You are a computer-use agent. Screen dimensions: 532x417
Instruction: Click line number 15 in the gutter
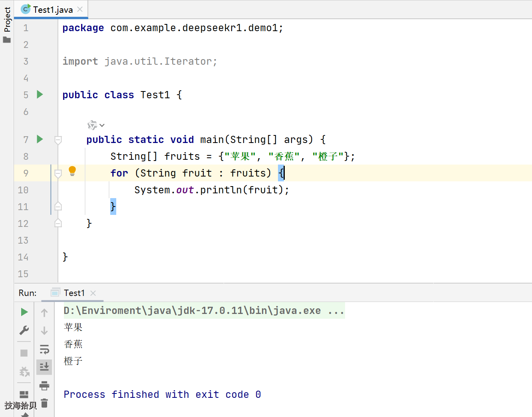coord(23,274)
